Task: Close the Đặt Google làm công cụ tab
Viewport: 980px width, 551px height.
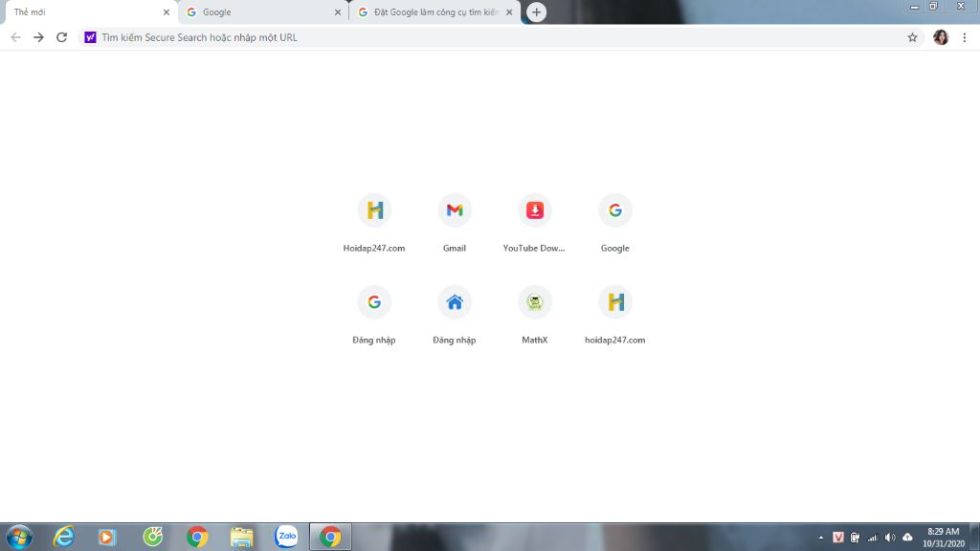Action: click(x=509, y=12)
